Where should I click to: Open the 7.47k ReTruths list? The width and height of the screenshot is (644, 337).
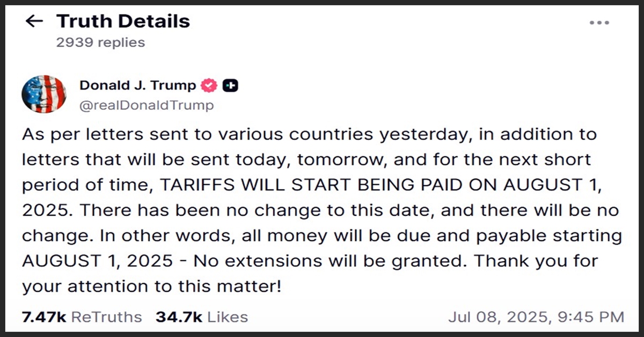pyautogui.click(x=82, y=317)
